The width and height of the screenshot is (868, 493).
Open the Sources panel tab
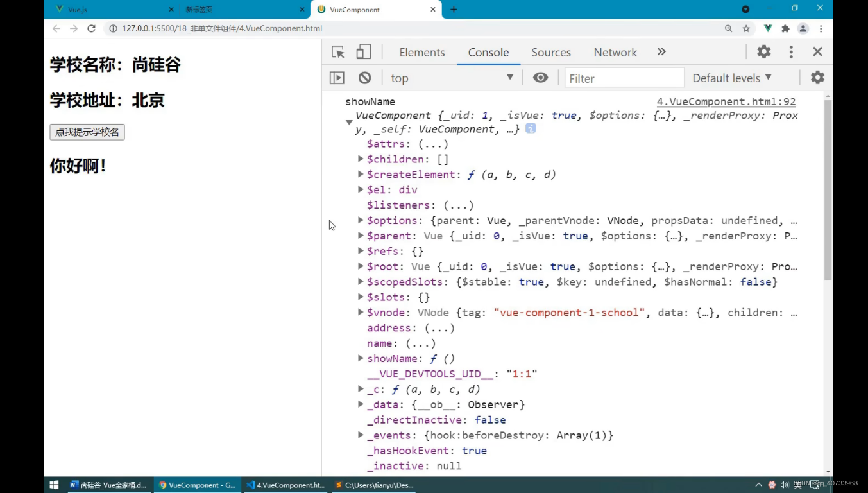pyautogui.click(x=551, y=53)
